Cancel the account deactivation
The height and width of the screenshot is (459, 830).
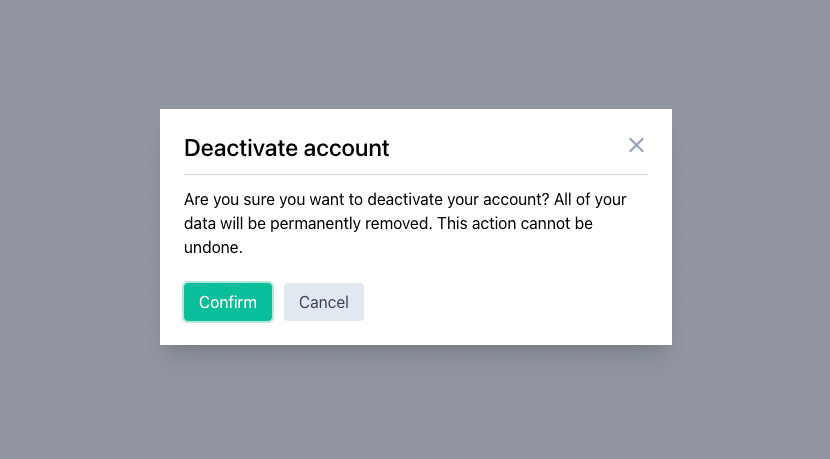tap(323, 302)
